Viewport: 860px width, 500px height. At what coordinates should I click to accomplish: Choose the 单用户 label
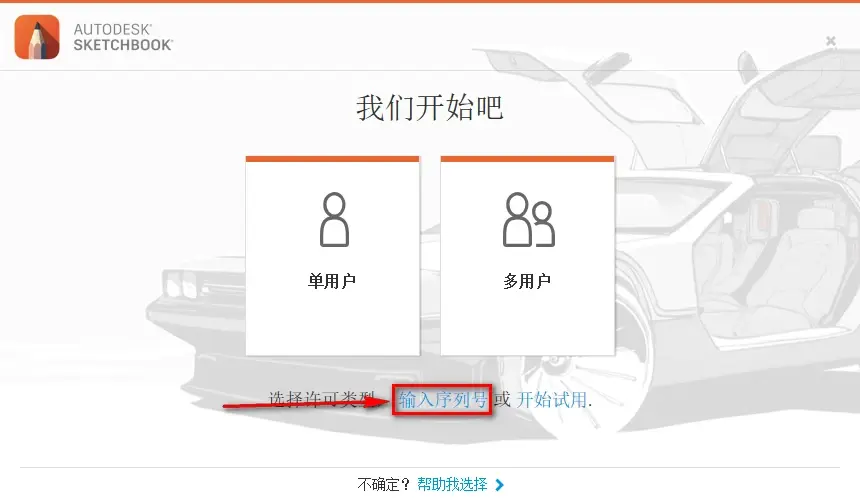pyautogui.click(x=332, y=281)
